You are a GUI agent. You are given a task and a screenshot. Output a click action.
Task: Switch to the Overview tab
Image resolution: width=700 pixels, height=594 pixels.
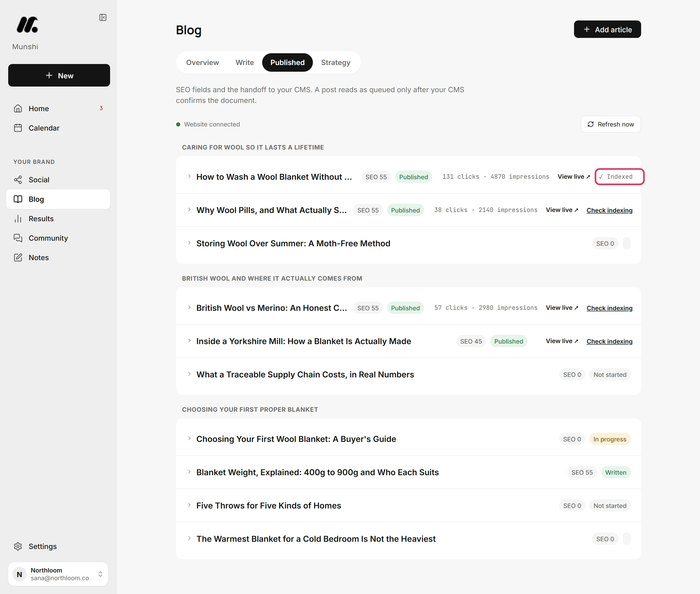202,63
